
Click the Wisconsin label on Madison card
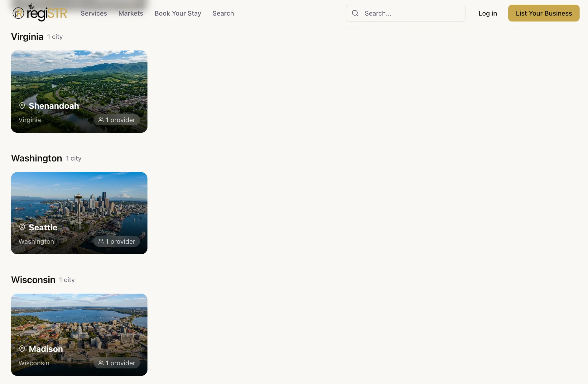click(34, 363)
